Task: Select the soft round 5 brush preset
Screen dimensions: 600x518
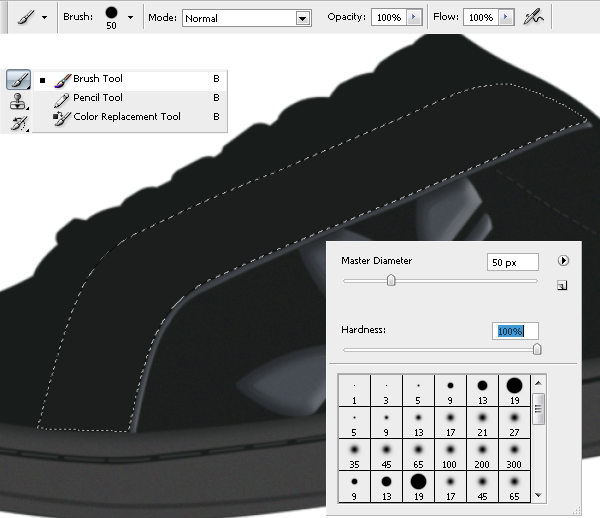Action: pos(354,423)
